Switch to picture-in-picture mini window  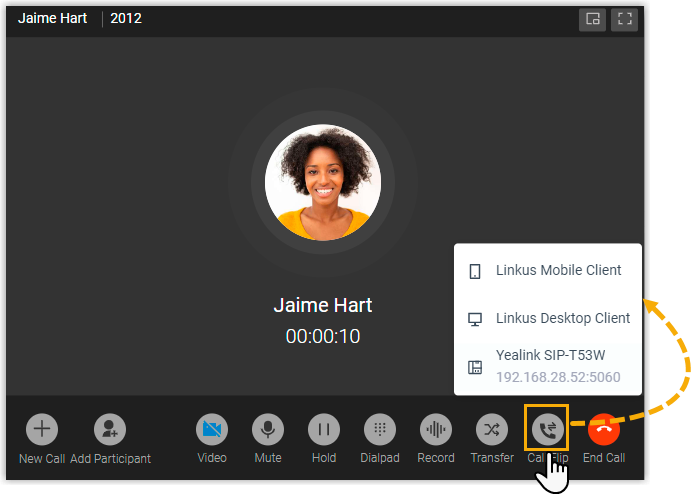tap(592, 19)
